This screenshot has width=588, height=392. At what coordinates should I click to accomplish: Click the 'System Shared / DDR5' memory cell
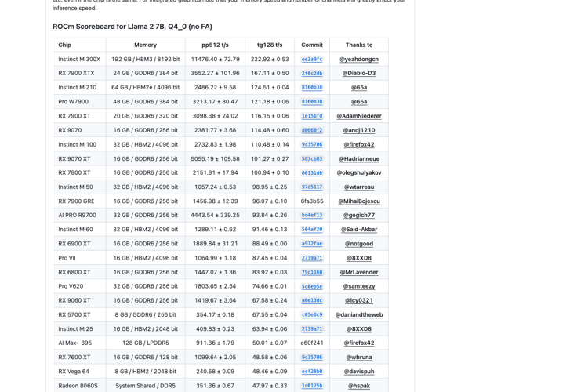click(146, 386)
